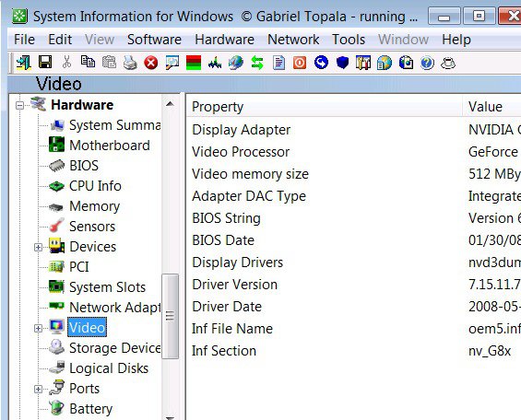Click the globe with document toolbar icon
Image resolution: width=521 pixels, height=420 pixels.
tap(406, 63)
